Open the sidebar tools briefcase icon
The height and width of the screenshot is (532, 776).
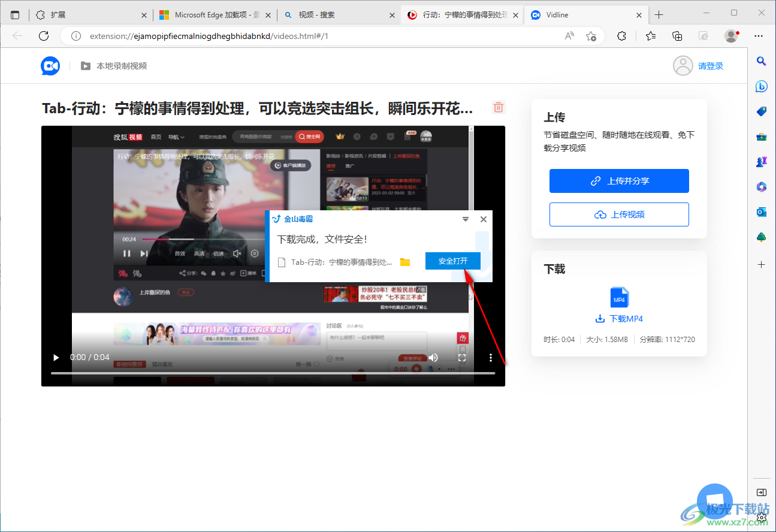pyautogui.click(x=762, y=137)
